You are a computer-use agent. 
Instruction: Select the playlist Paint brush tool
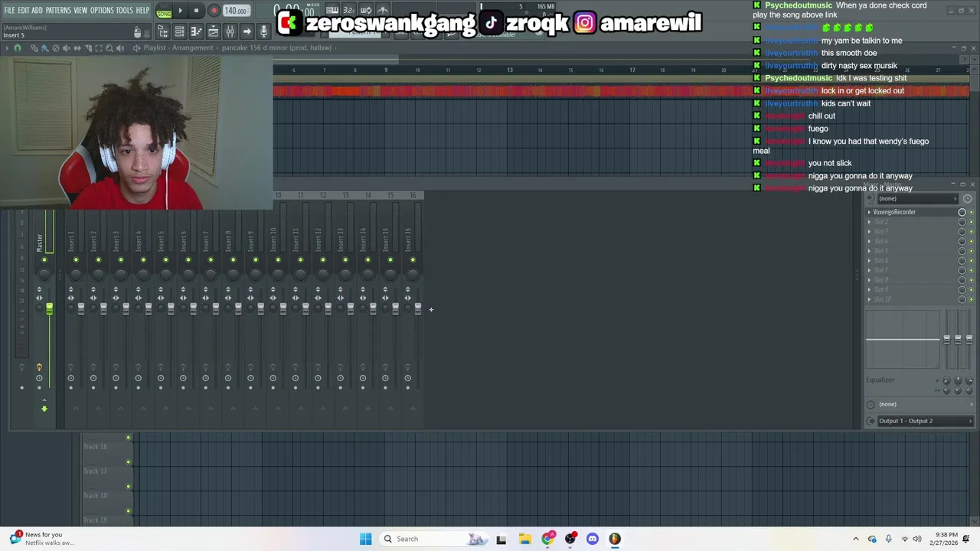coord(44,48)
